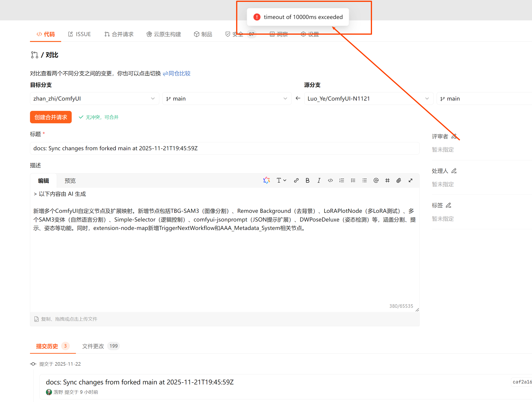The image size is (532, 402).
Task: Switch to the 编辑 editor tab
Action: click(x=44, y=180)
